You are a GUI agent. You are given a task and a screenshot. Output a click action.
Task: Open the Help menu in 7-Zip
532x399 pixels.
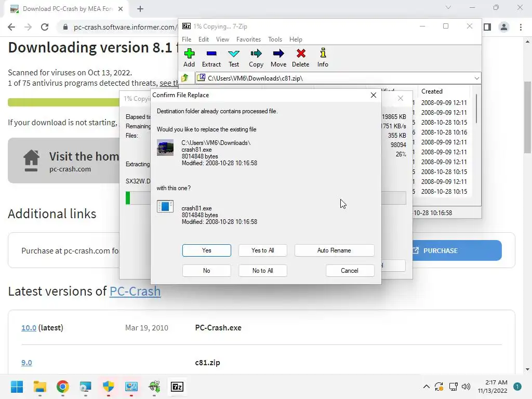click(x=296, y=39)
